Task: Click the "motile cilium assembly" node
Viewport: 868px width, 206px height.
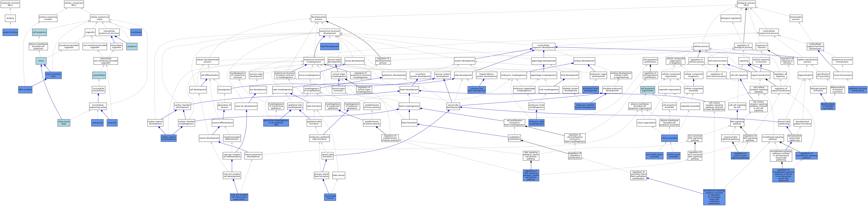Action: (673, 156)
